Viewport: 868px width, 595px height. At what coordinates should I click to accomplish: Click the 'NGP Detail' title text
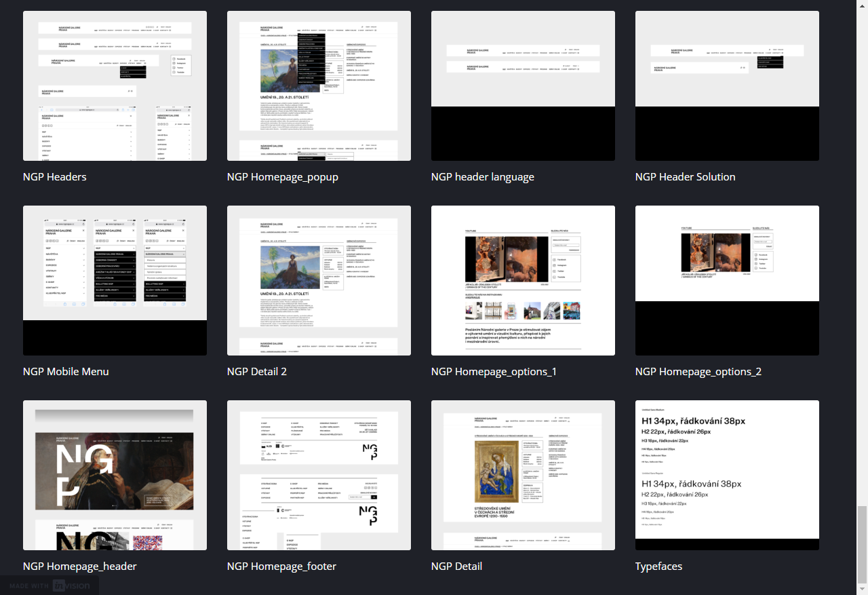457,567
